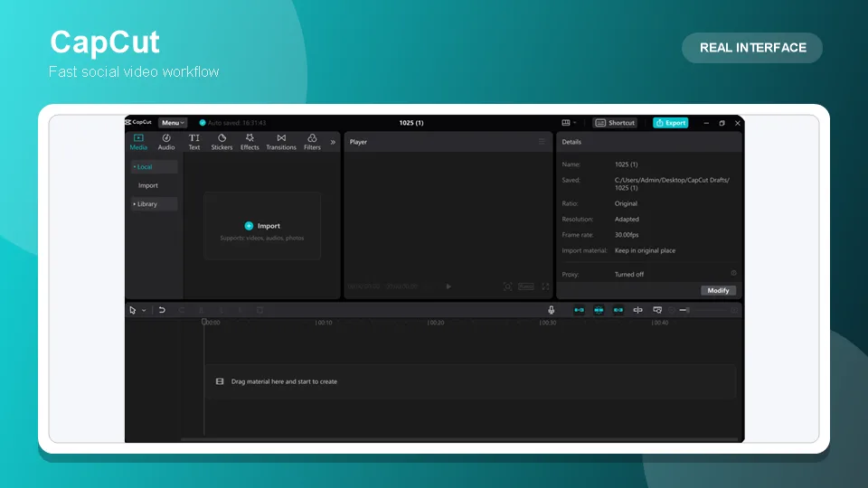Screen dimensions: 868x488
Task: Click the Shortcut button
Action: (615, 123)
